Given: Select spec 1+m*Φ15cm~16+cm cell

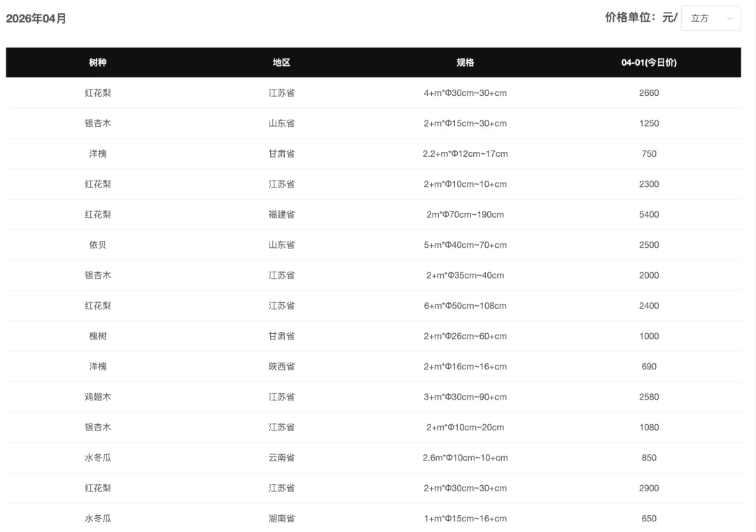Looking at the screenshot, I should (465, 518).
